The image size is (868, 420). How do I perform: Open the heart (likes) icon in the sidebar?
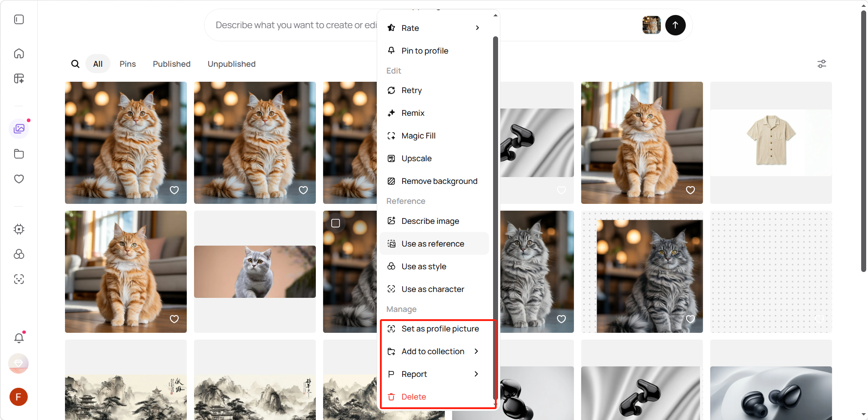coord(19,179)
